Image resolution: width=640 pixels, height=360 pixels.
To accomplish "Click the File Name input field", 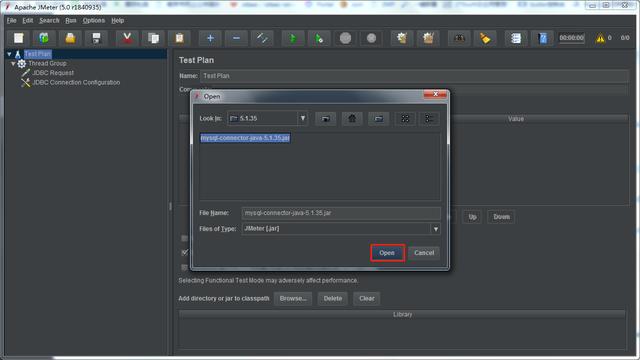I will 341,213.
